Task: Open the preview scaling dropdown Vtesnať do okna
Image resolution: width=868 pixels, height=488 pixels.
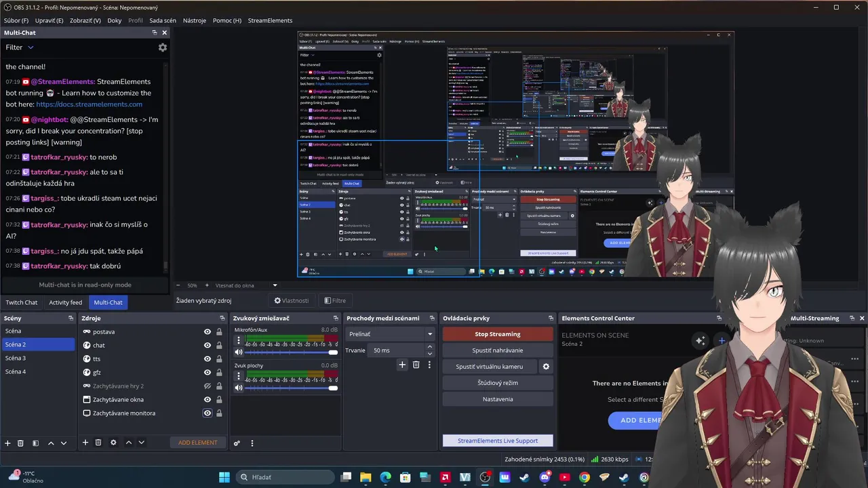Action: (246, 285)
